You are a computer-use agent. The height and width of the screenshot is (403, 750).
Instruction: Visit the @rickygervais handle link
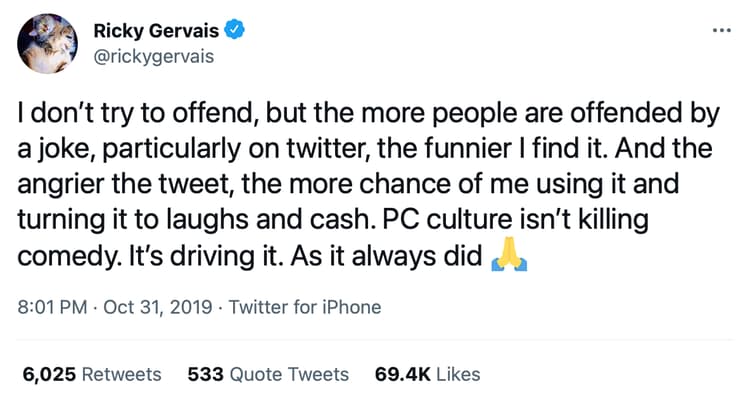154,56
